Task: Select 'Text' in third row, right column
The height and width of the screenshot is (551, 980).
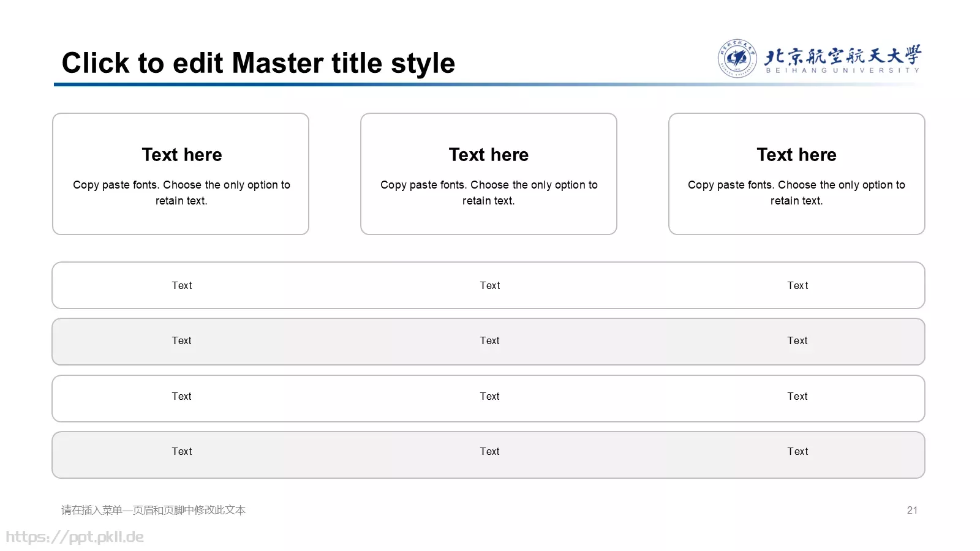Action: coord(797,396)
